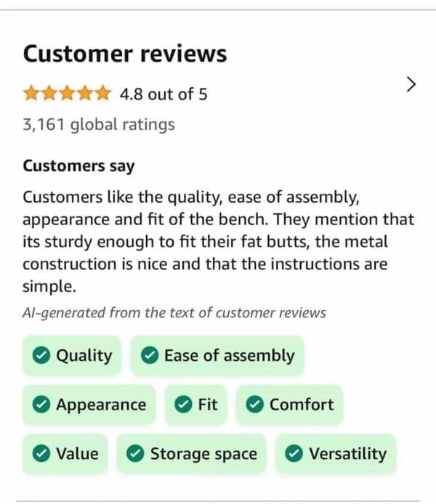Click the Comfort chip checkmark icon
The image size is (436, 504).
pyautogui.click(x=254, y=405)
